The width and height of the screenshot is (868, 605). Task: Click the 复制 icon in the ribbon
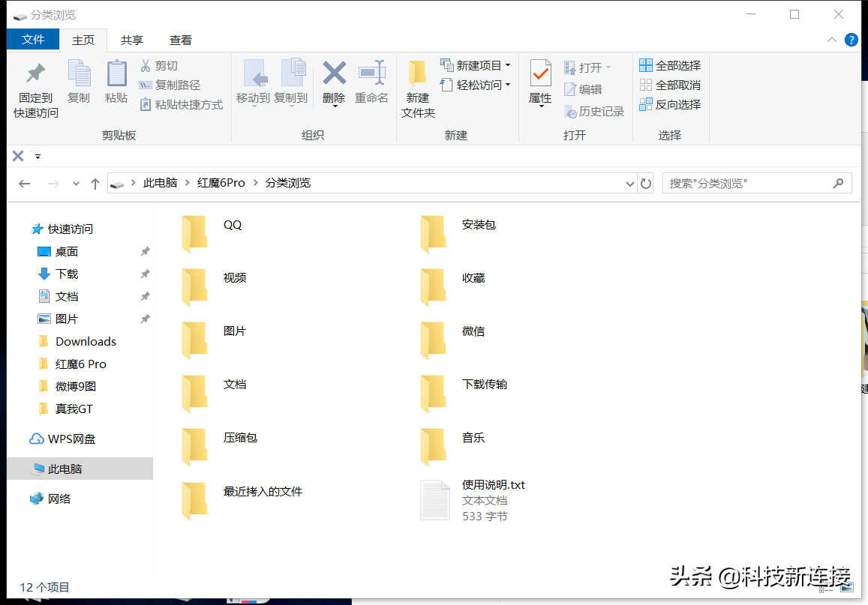point(79,73)
